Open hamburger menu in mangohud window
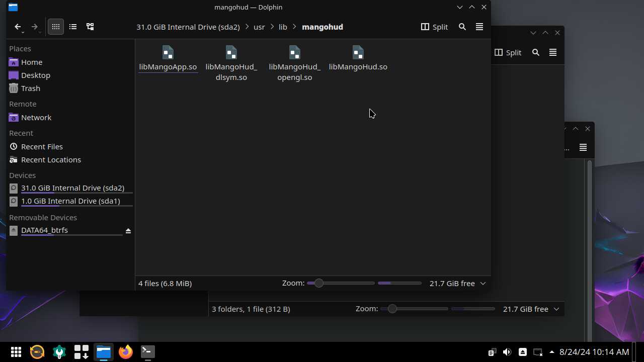Screen dimensions: 644x362 tap(479, 27)
